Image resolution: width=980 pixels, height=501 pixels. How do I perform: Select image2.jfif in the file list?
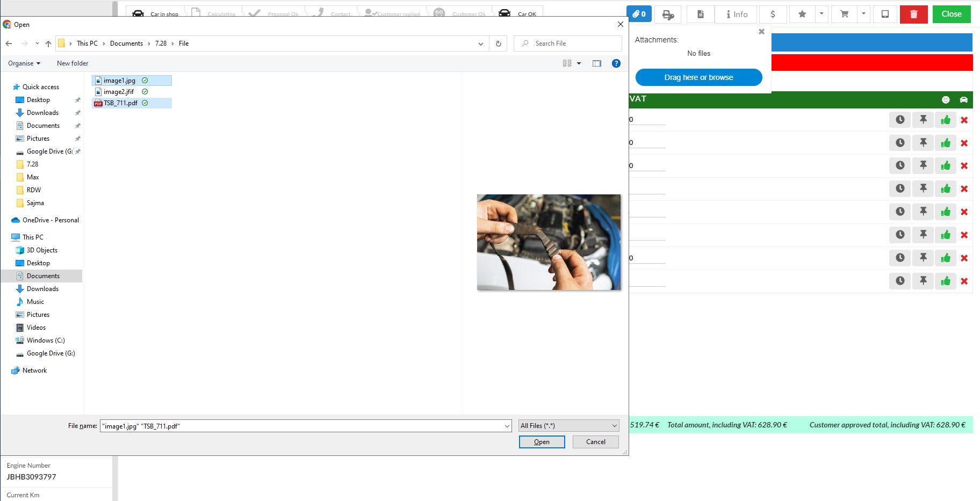coord(119,92)
